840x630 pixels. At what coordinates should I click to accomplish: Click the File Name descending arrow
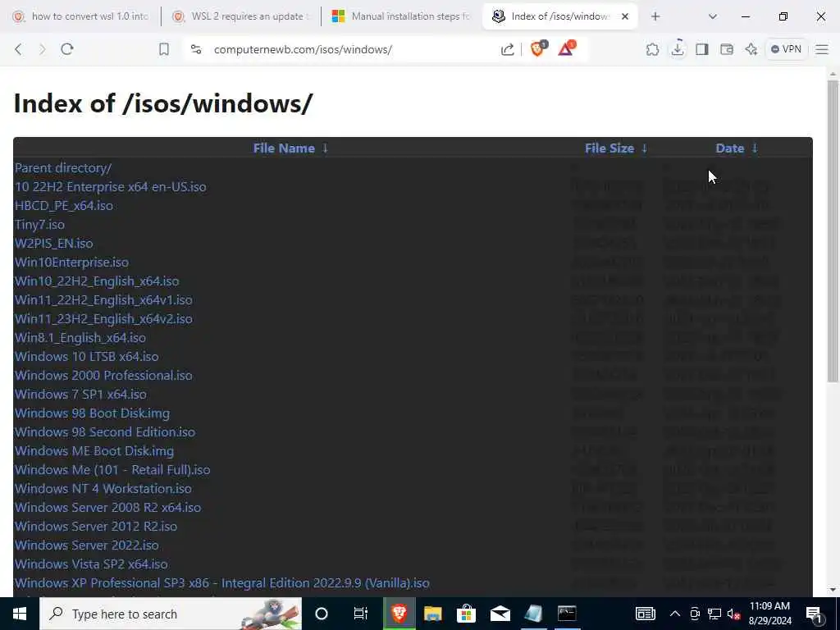click(325, 148)
